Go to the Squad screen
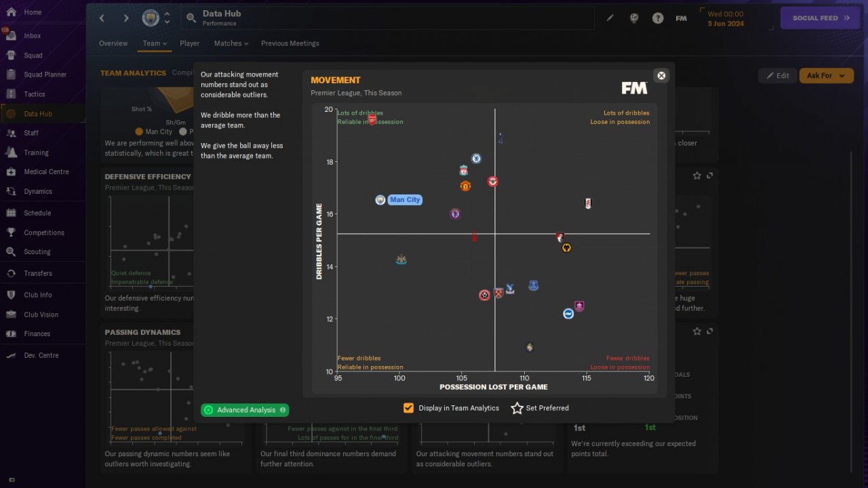 pyautogui.click(x=33, y=56)
